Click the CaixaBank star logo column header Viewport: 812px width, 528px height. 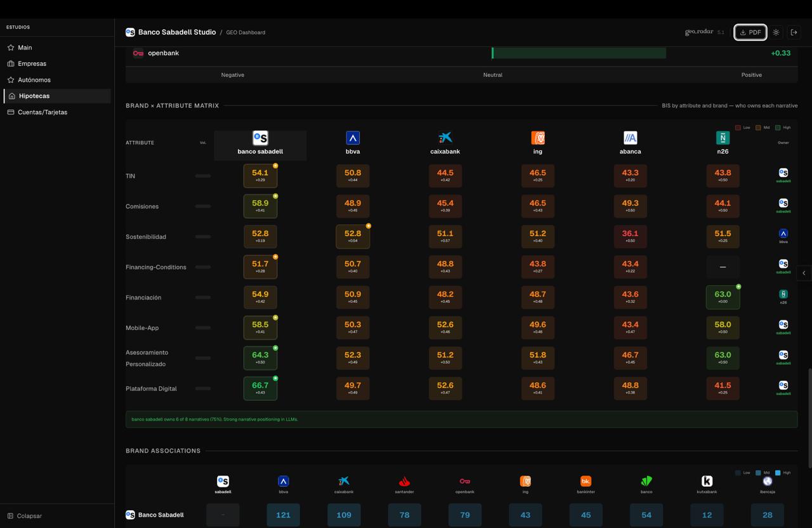coord(445,138)
